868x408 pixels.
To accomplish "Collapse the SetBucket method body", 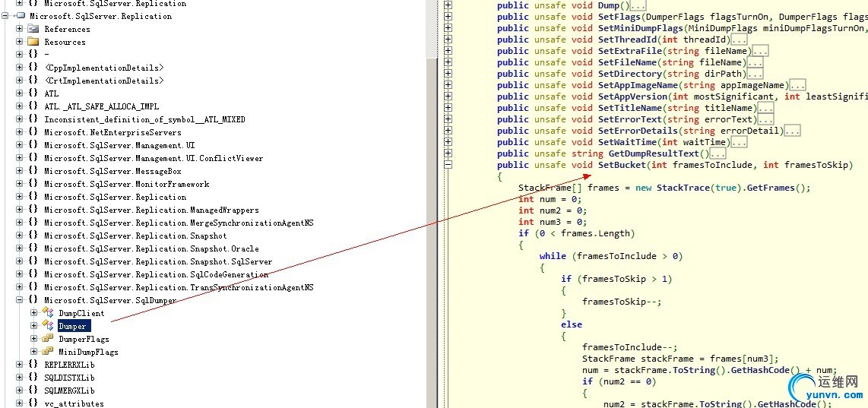I will point(448,165).
